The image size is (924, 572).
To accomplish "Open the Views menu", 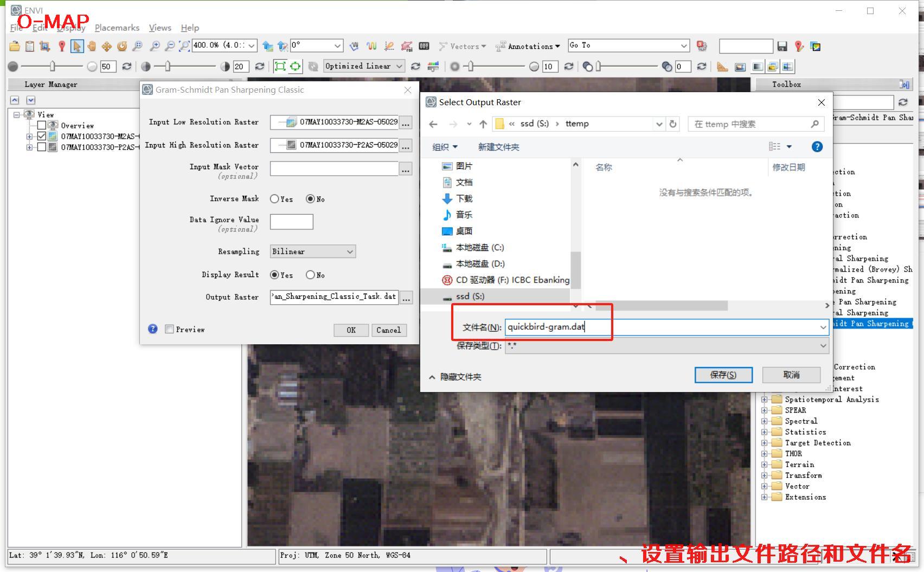I will click(160, 28).
